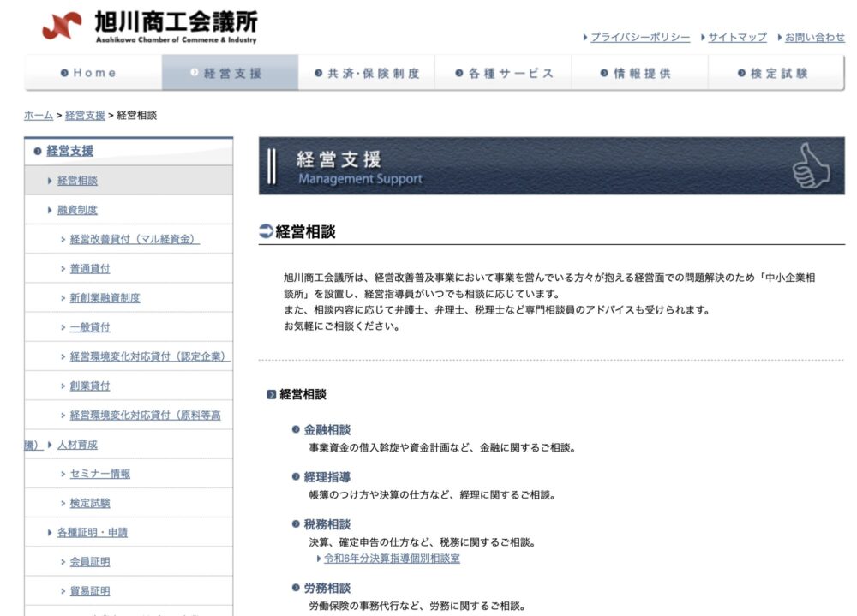The image size is (857, 616).
Task: Click the ホーム breadcrumb link
Action: coord(39,115)
